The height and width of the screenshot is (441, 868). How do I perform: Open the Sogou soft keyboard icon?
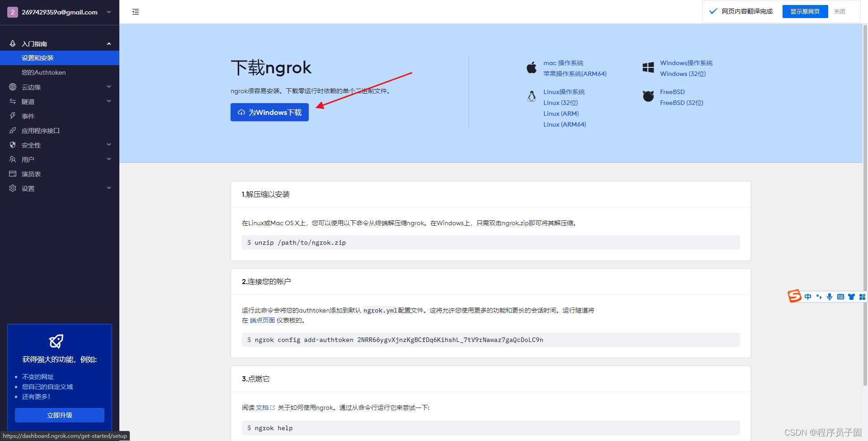[x=840, y=297]
